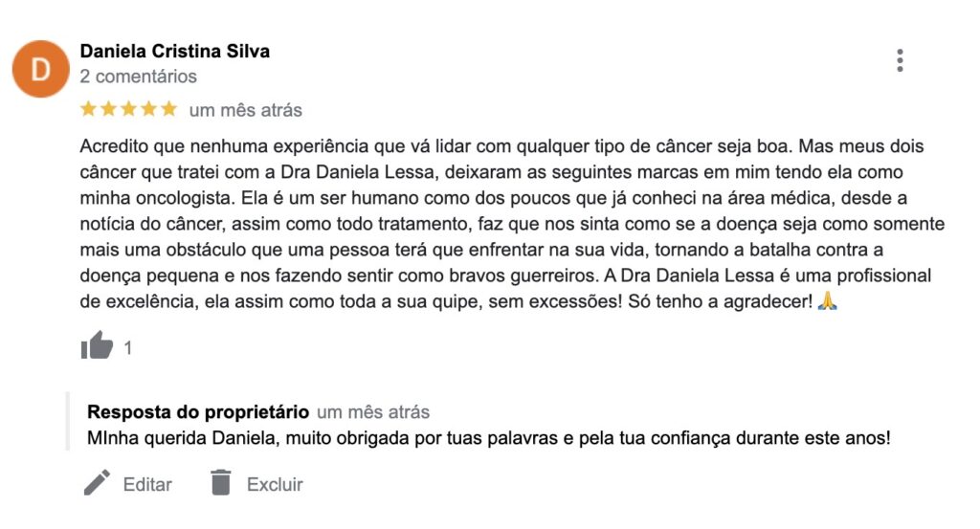The image size is (980, 529).
Task: Click the 'Resposta do proprietário' heading
Action: pos(198,412)
